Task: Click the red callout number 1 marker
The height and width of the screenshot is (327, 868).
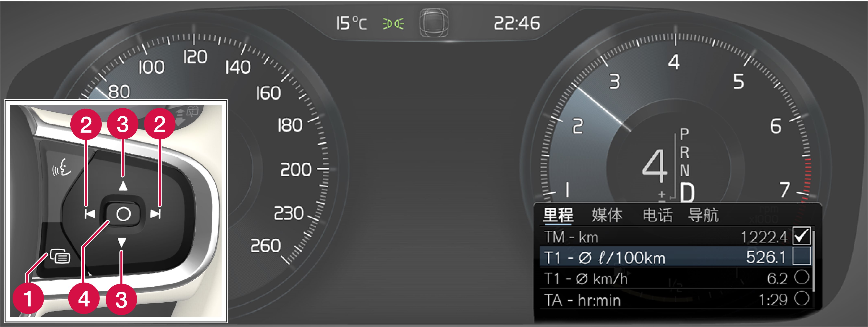Action: [x=28, y=298]
